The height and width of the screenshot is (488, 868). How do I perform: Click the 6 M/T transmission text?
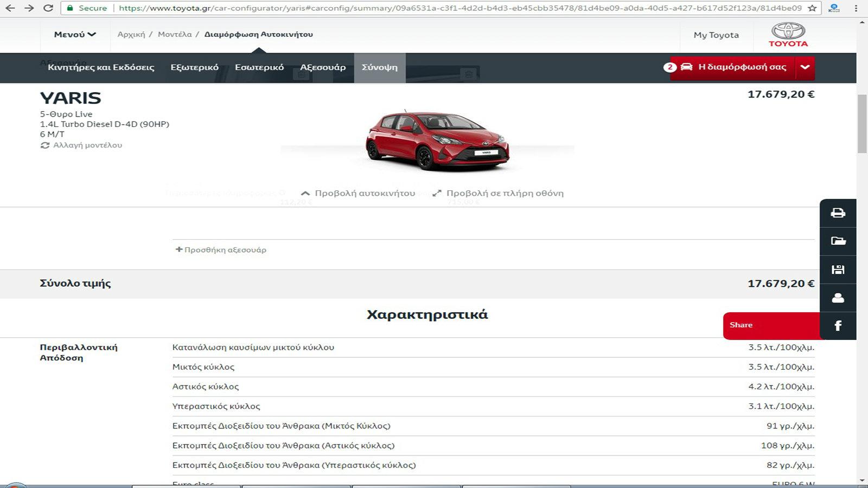pyautogui.click(x=52, y=134)
